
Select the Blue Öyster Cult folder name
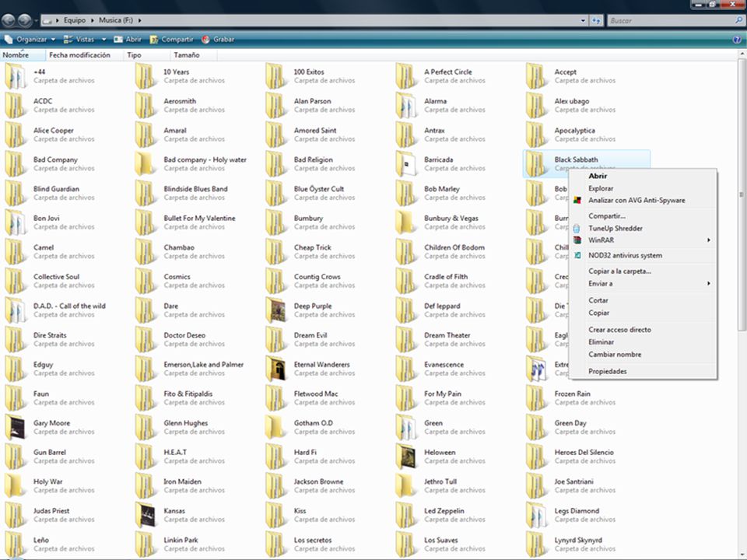coord(319,189)
